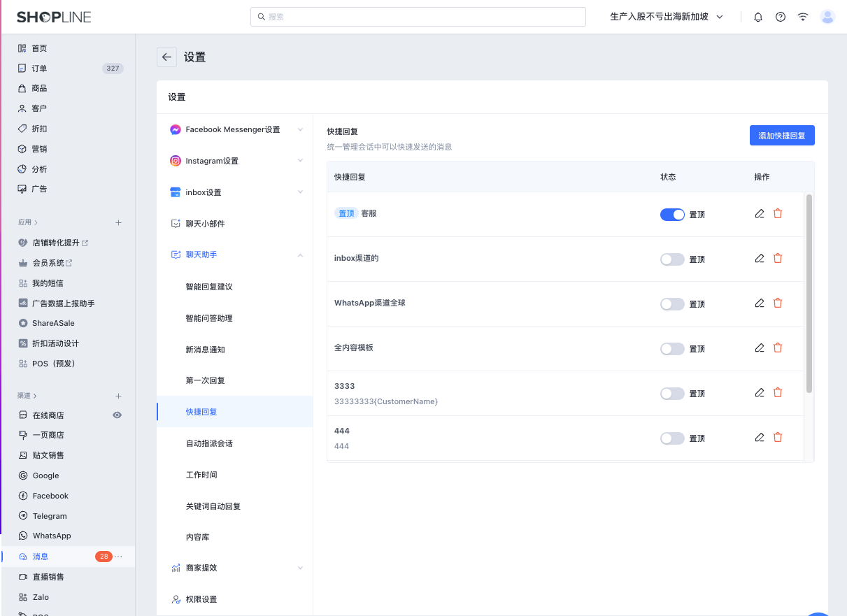
Task: Click the more dots beside 消息
Action: point(119,557)
